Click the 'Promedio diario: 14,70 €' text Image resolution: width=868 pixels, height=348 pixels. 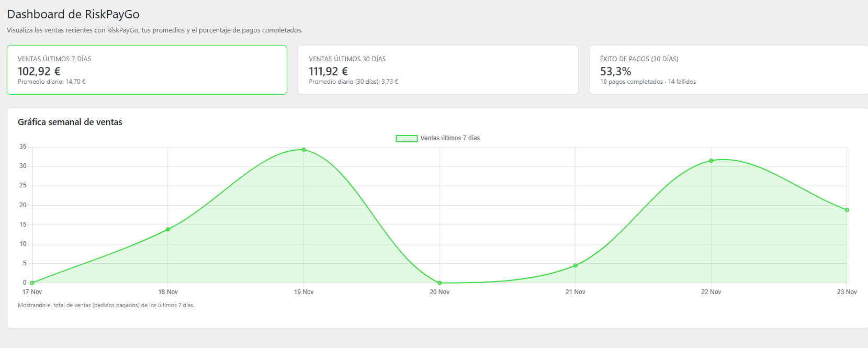point(52,82)
